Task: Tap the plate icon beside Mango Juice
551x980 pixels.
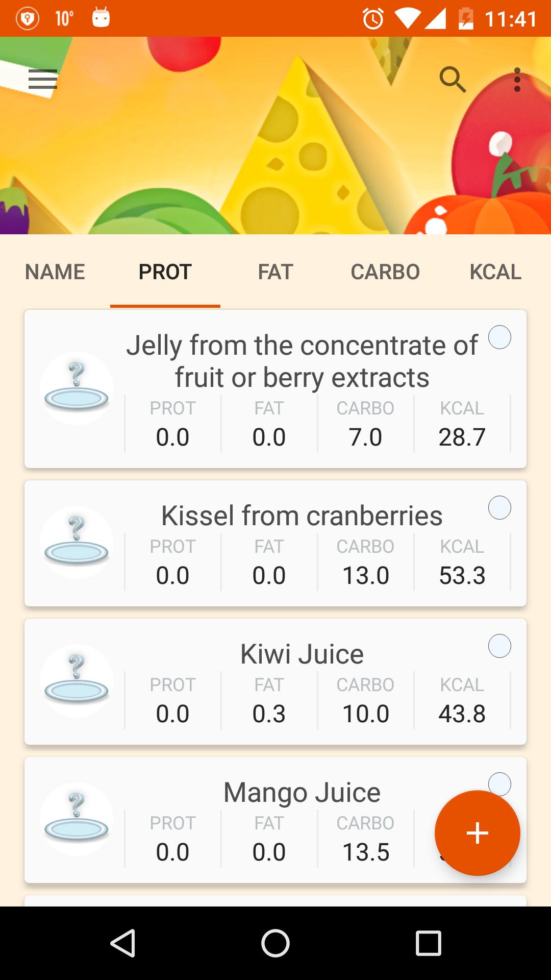Action: click(77, 819)
